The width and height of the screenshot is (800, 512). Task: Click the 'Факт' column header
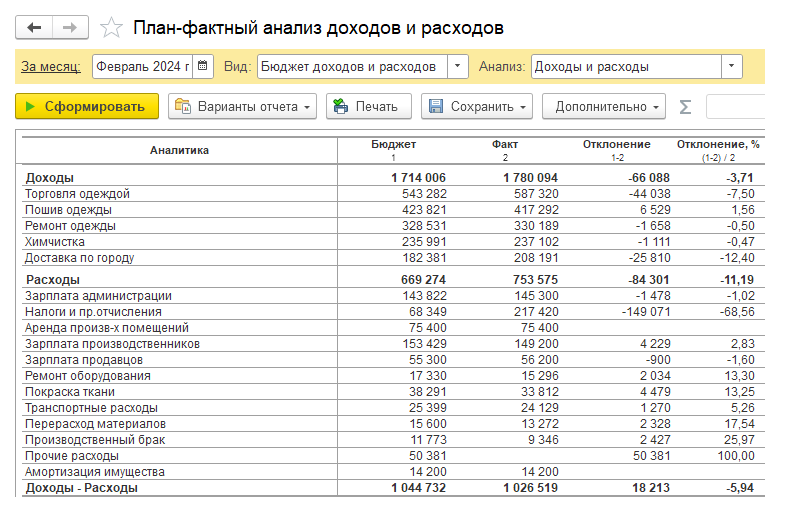pos(505,150)
